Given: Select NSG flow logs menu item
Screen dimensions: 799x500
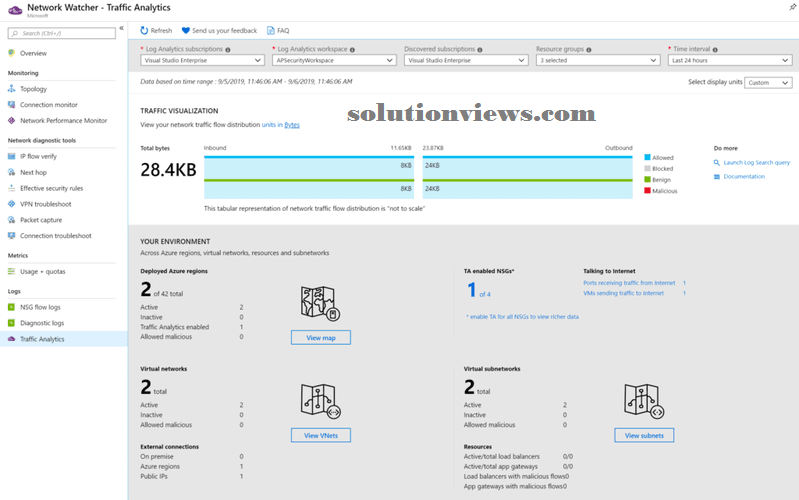Looking at the screenshot, I should tap(40, 307).
